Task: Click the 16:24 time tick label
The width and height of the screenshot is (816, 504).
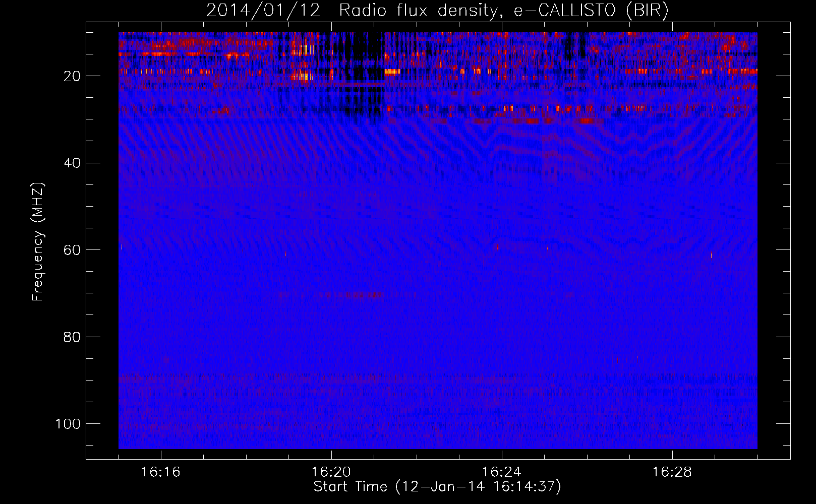Action: click(x=502, y=472)
